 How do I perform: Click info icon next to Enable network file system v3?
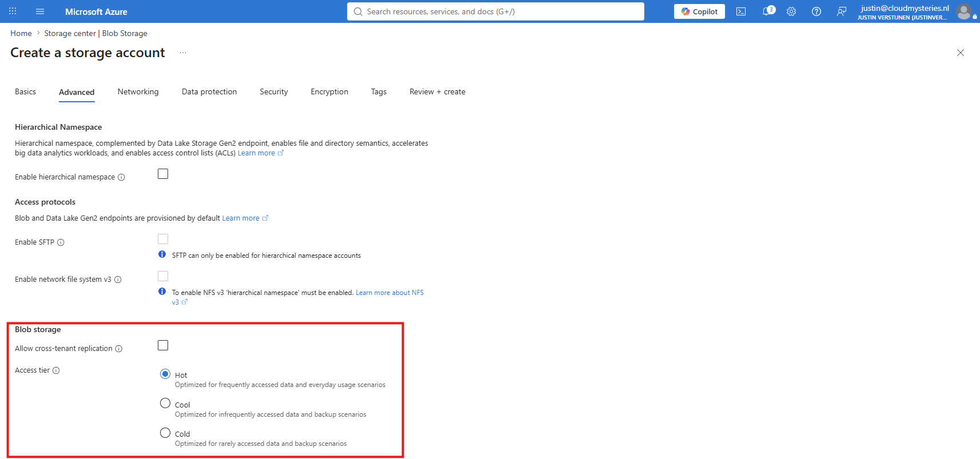[118, 280]
